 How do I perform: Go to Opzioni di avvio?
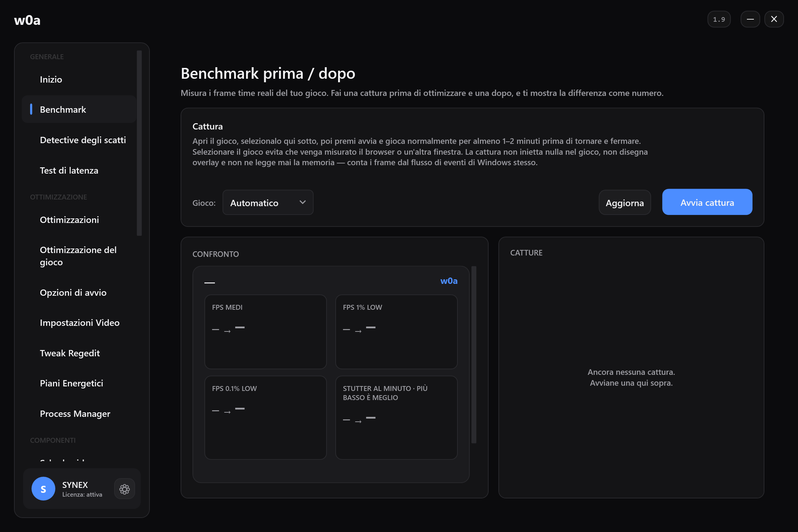pos(79,293)
